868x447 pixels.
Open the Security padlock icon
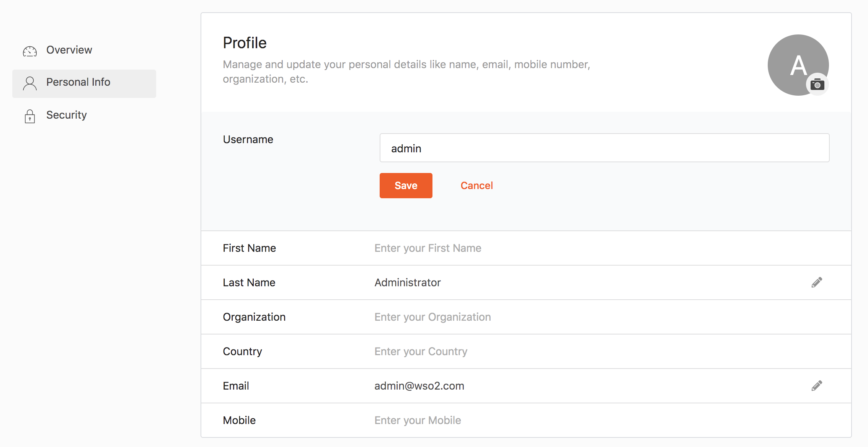(x=30, y=116)
